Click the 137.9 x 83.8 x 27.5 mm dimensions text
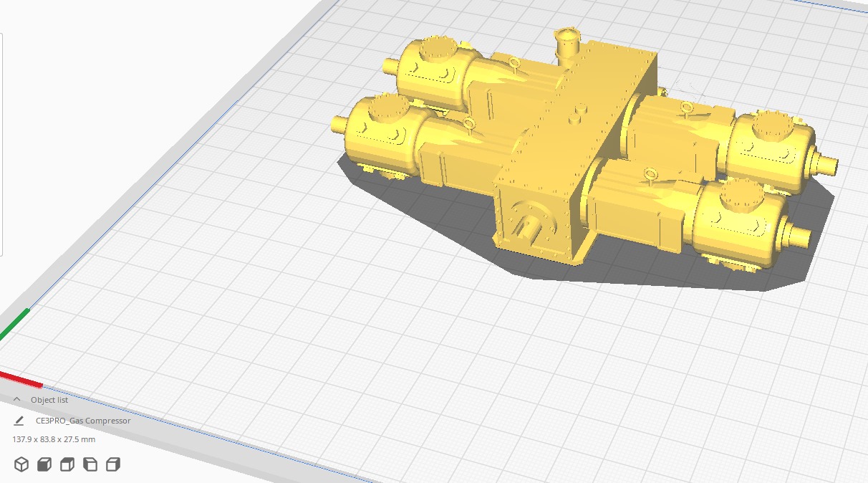868x483 pixels. pos(54,439)
